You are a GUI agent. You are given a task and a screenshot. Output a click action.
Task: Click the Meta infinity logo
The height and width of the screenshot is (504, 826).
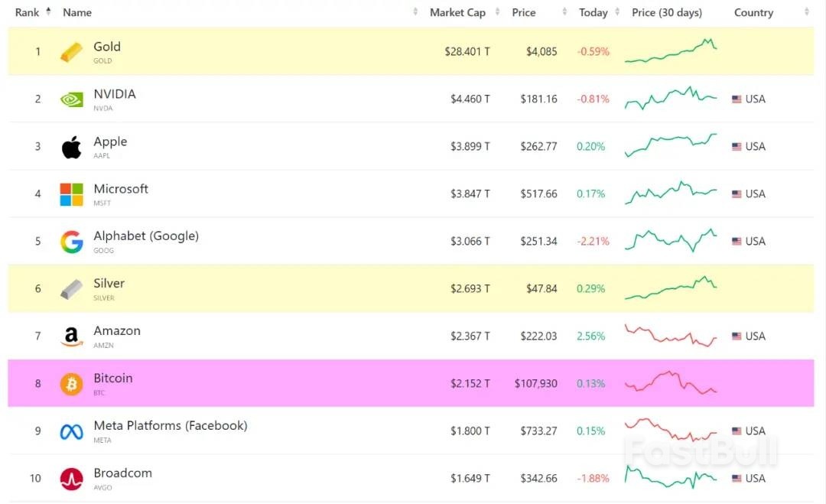[x=70, y=431]
